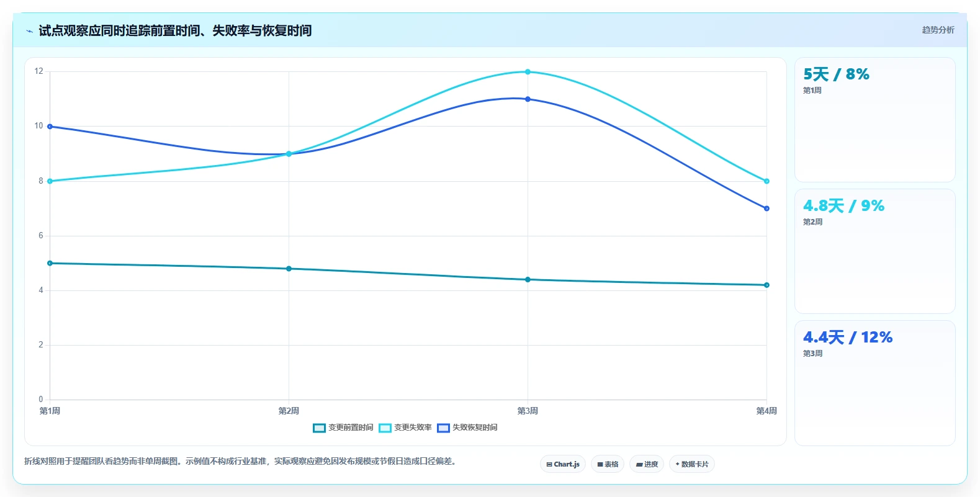Viewport: 980px width, 497px height.
Task: Open the 5天 / 8% 第1周 card
Action: (x=875, y=120)
